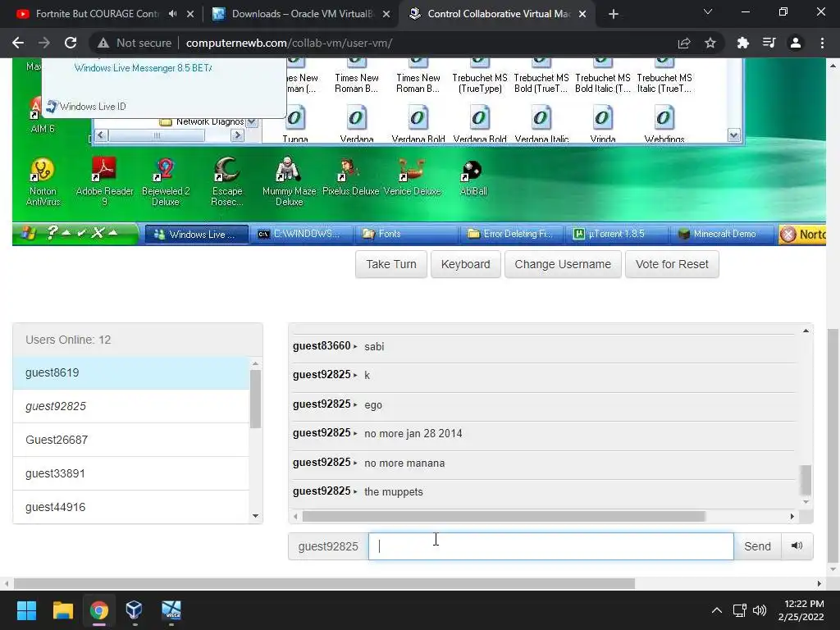Select Windows Live taskbar item in VM
Image resolution: width=840 pixels, height=630 pixels.
(196, 234)
